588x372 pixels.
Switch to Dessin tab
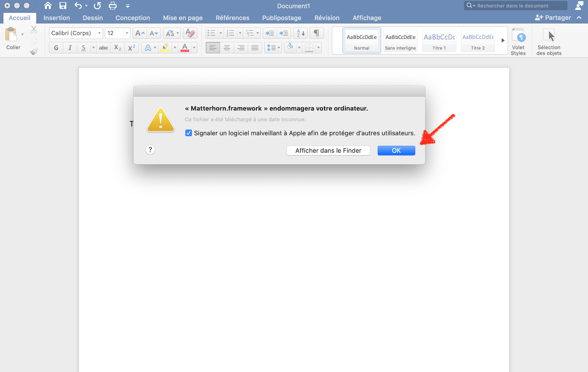click(93, 18)
